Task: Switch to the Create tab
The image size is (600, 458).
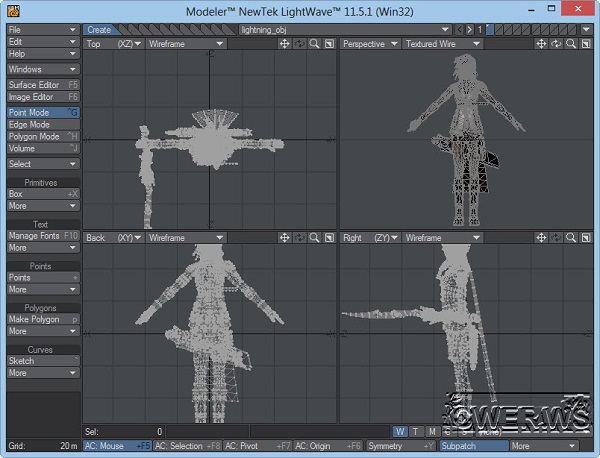Action: coord(99,30)
